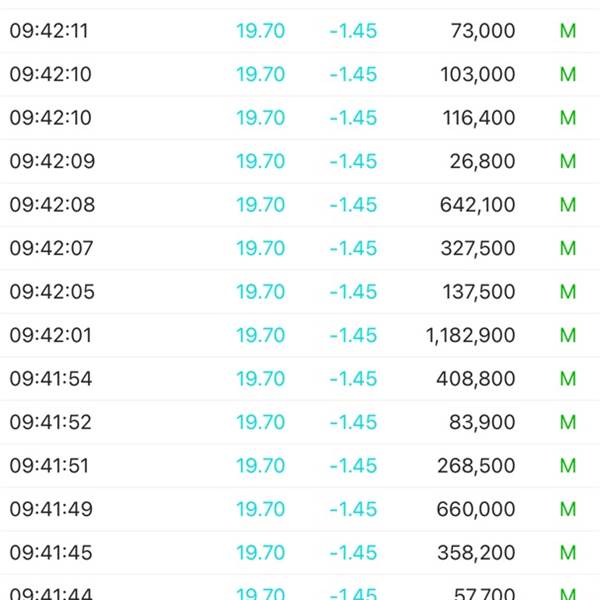Click price 19.70 on the 09:42:05 row
The width and height of the screenshot is (600, 600).
pyautogui.click(x=261, y=292)
